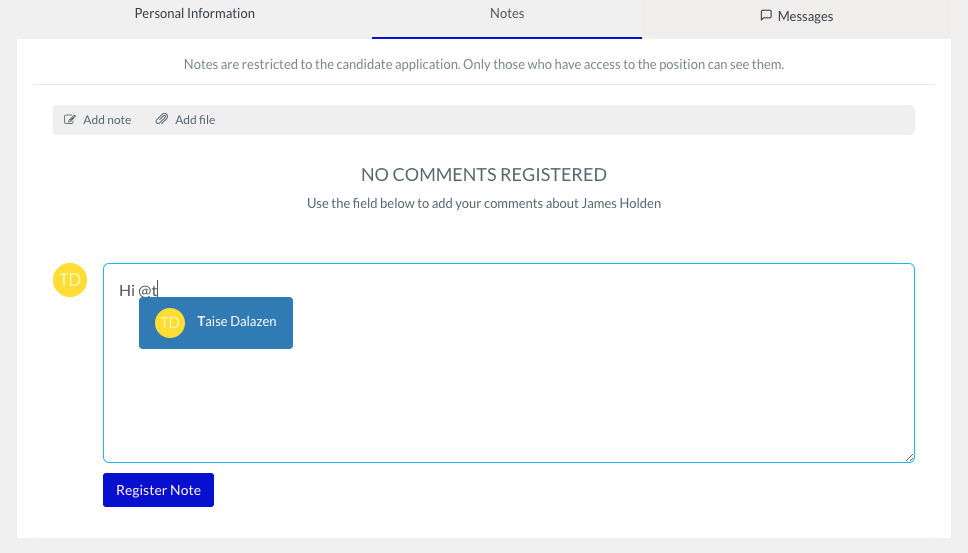Click the Add note pencil icon
Image resolution: width=968 pixels, height=553 pixels.
pos(70,119)
